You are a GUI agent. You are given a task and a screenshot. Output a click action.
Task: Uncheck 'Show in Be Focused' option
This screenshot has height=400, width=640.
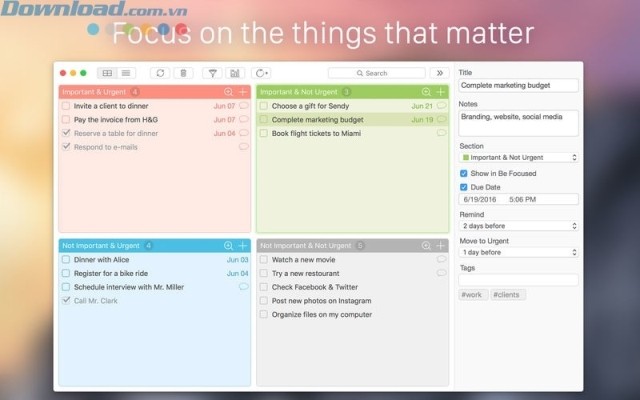[x=463, y=172]
